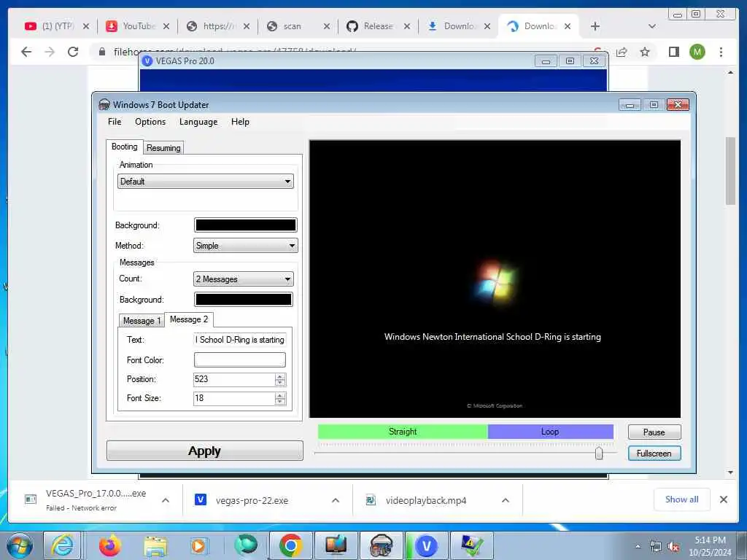Pick the Font Color swatch

click(x=239, y=360)
